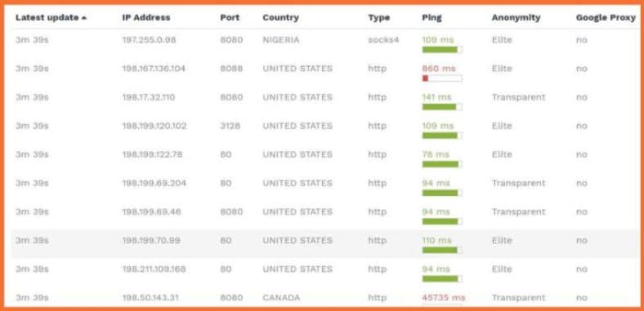Click the red 860 ms ping bar
Screen dimensions: 644x311
442,78
